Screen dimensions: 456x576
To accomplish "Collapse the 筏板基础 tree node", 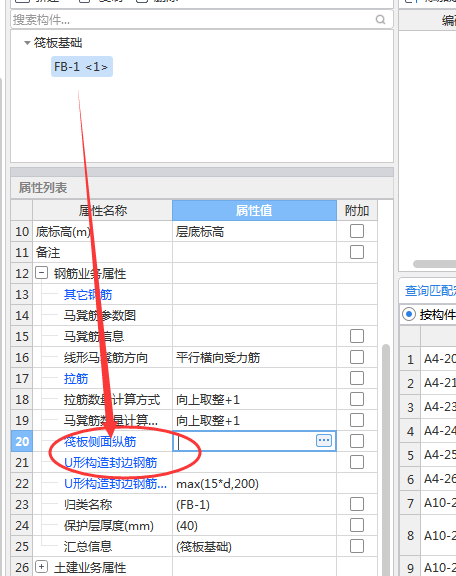I will 27,43.
